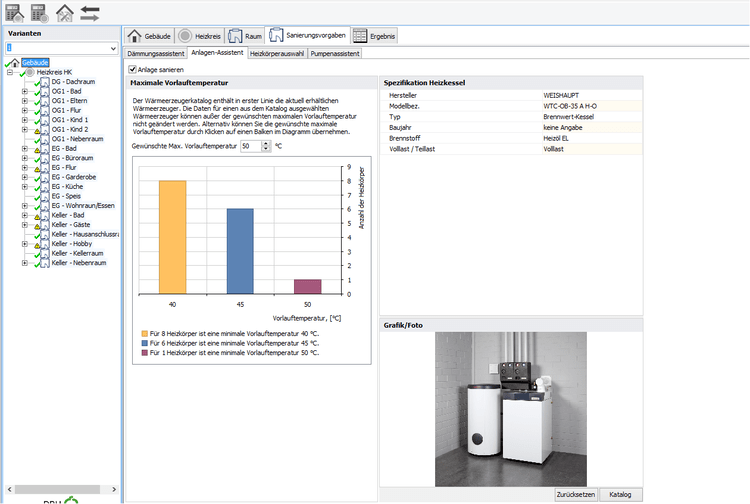750x504 pixels.
Task: Click the Katalog button
Action: tap(621, 494)
